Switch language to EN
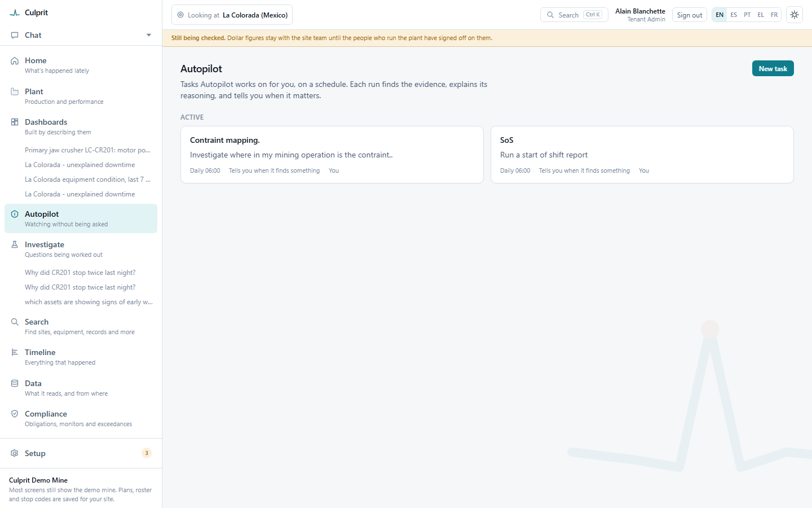The image size is (812, 508). point(720,15)
